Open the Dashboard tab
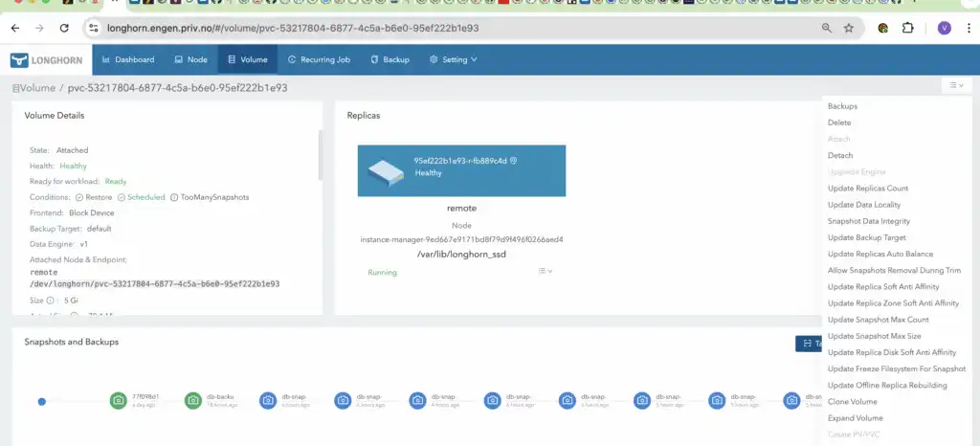 coord(127,59)
